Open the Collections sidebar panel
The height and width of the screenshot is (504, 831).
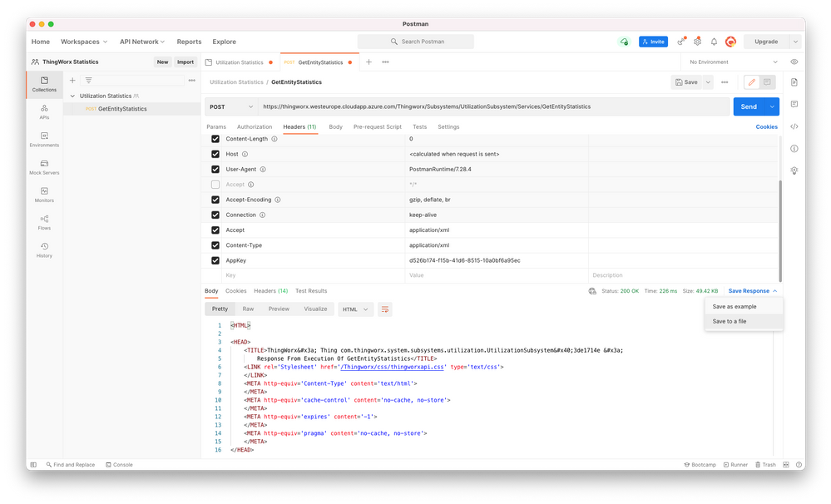pyautogui.click(x=44, y=84)
